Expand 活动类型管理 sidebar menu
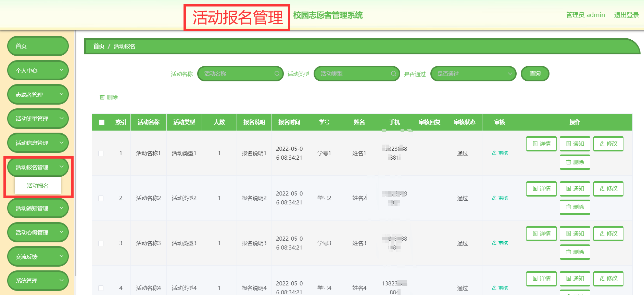644x295 pixels. [38, 119]
